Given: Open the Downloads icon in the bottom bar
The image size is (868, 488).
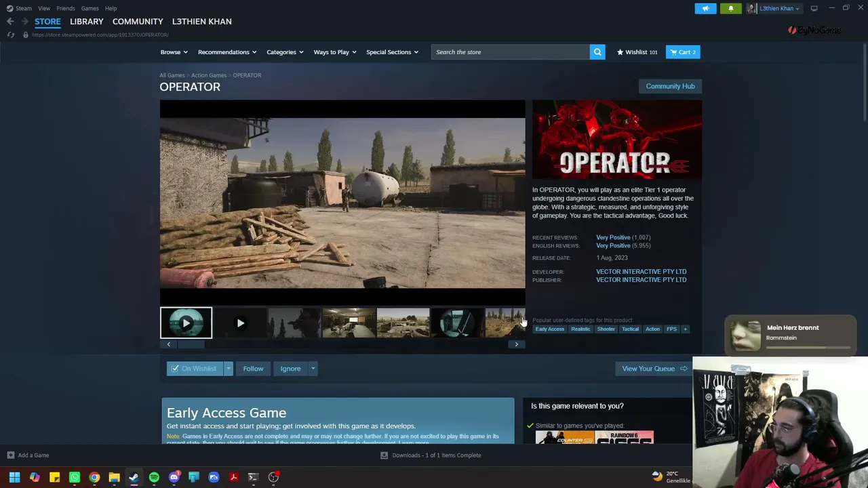Looking at the screenshot, I should pos(384,455).
